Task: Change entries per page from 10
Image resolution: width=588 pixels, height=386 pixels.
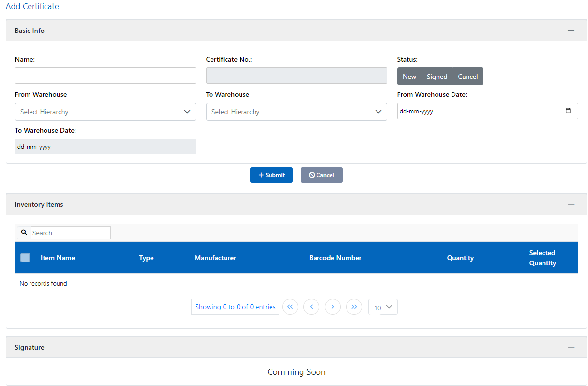Action: click(383, 307)
